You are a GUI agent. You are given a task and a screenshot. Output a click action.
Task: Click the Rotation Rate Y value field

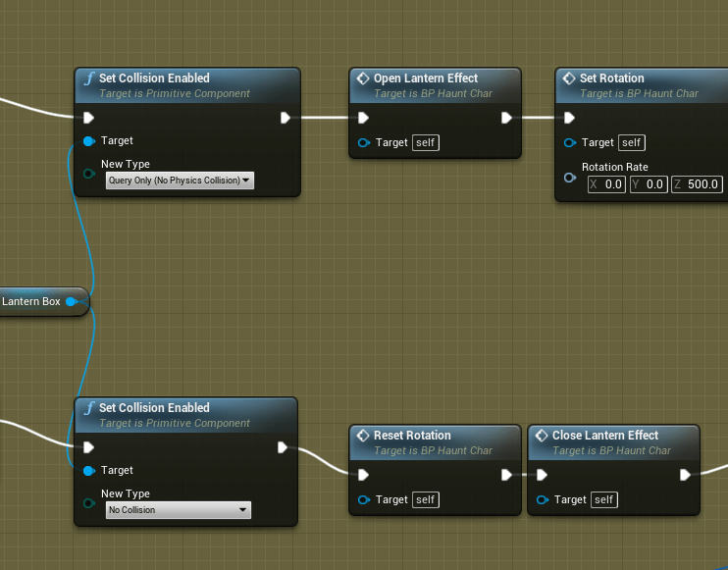click(x=648, y=184)
